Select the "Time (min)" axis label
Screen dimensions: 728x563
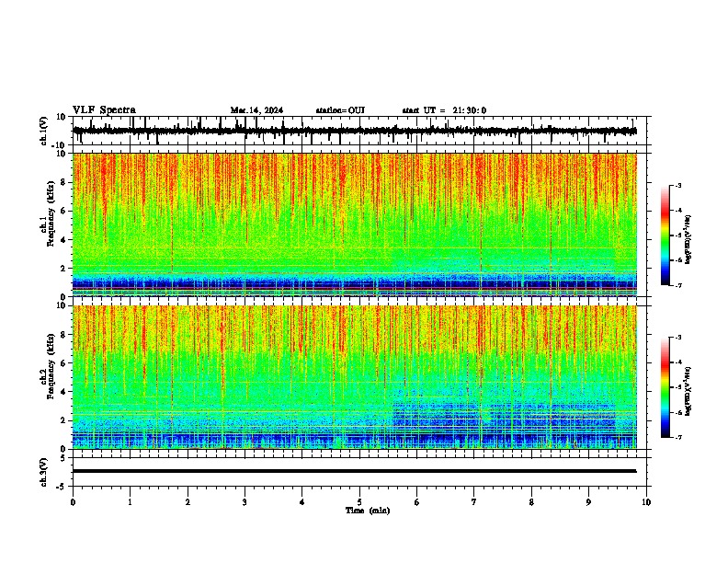pos(368,511)
